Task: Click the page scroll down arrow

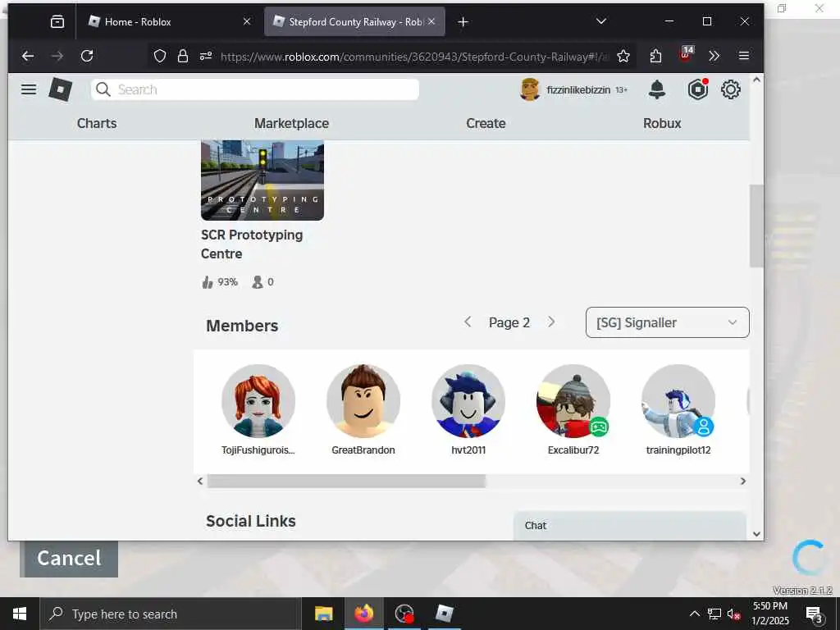Action: coord(756,533)
